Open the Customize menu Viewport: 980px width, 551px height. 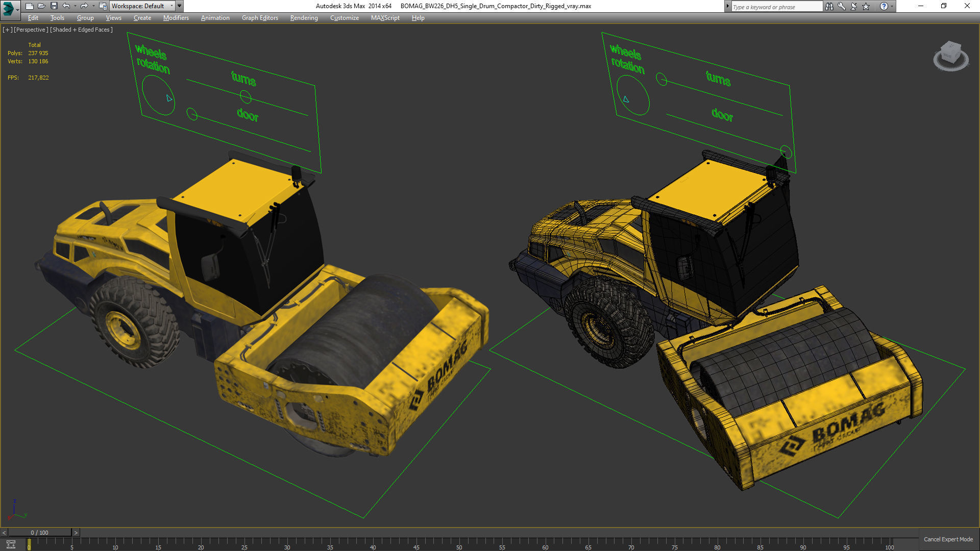tap(344, 18)
